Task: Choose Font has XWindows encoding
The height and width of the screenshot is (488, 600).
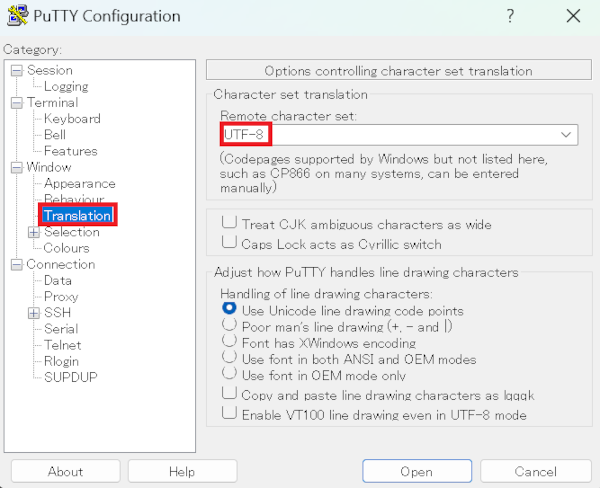Action: pos(230,342)
